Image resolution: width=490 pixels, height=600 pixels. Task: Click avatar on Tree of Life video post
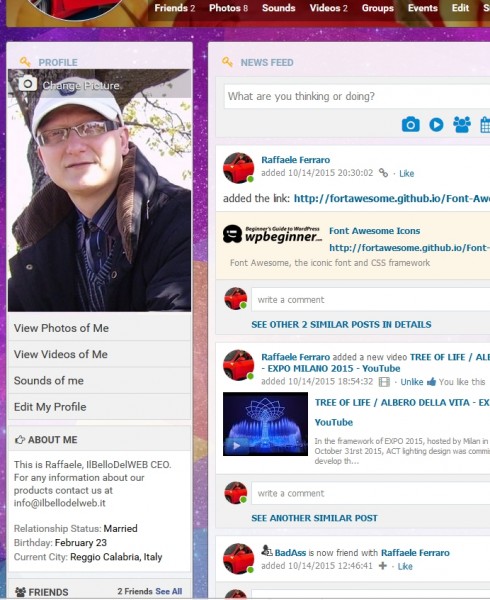(239, 365)
